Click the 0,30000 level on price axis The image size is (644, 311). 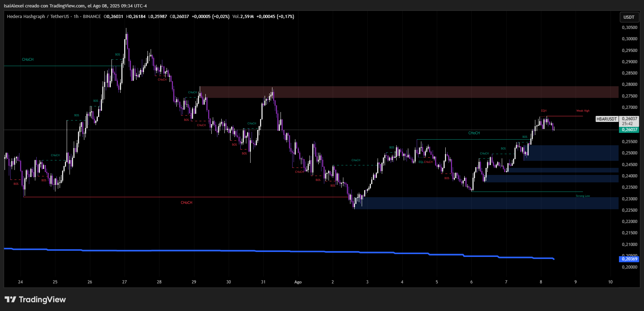click(x=630, y=39)
